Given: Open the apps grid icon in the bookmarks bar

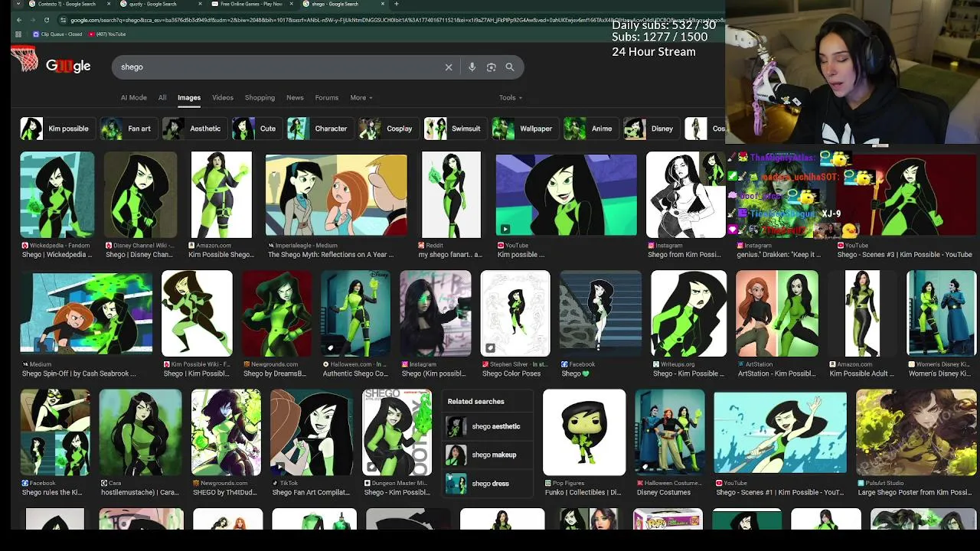Looking at the screenshot, I should tap(17, 34).
